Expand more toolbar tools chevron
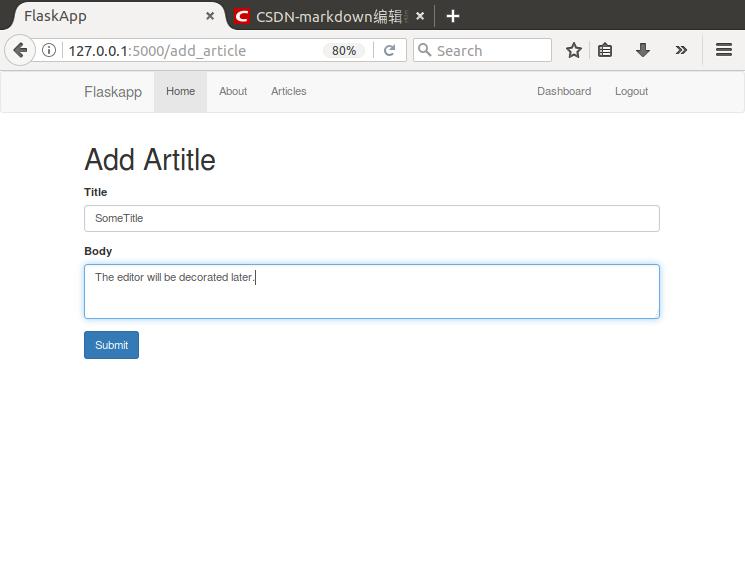 pyautogui.click(x=681, y=50)
